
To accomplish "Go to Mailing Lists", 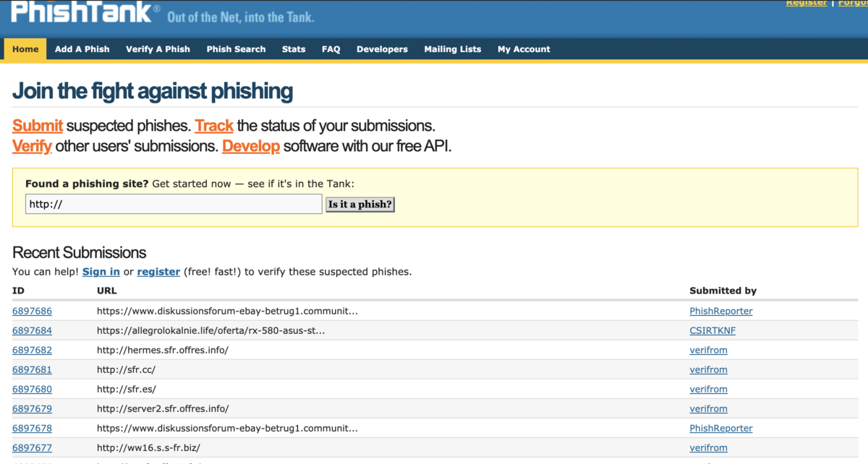I will tap(452, 49).
